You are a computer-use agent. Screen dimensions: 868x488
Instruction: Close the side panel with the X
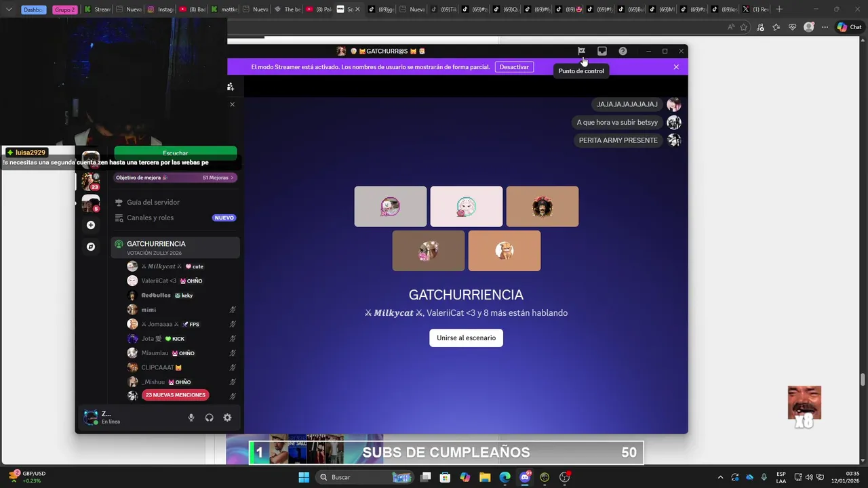click(232, 104)
